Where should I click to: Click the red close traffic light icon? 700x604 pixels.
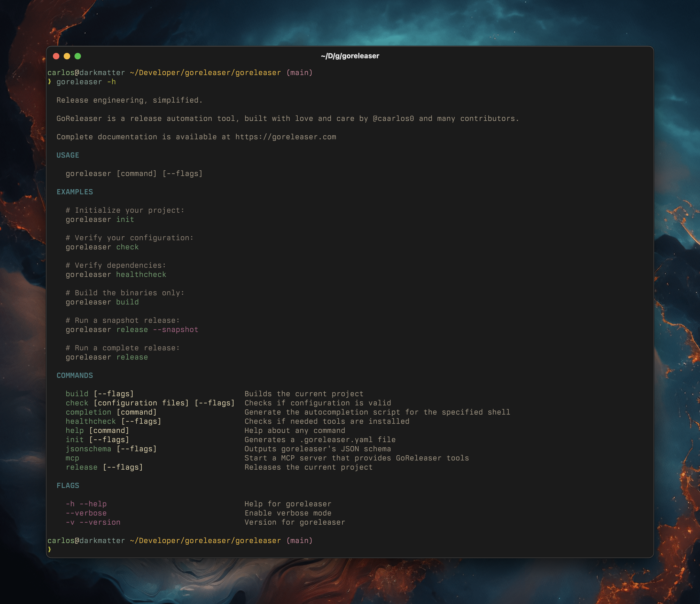[x=56, y=57]
